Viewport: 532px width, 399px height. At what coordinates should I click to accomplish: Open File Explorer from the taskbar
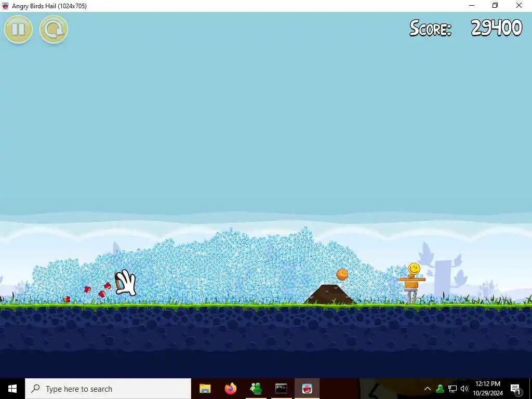(x=205, y=389)
